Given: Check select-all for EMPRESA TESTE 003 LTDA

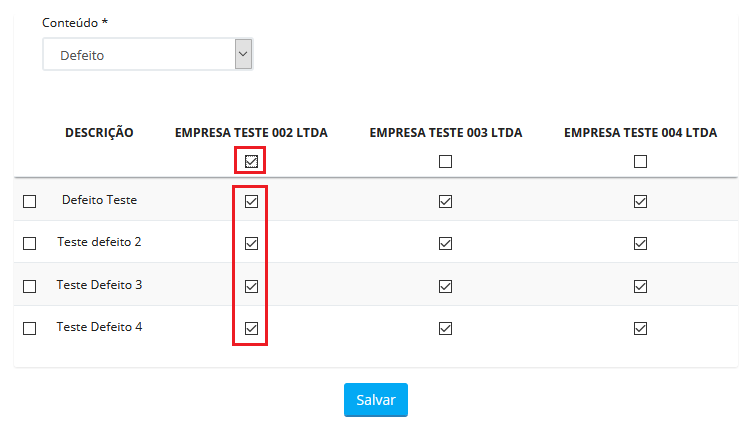Looking at the screenshot, I should point(446,161).
